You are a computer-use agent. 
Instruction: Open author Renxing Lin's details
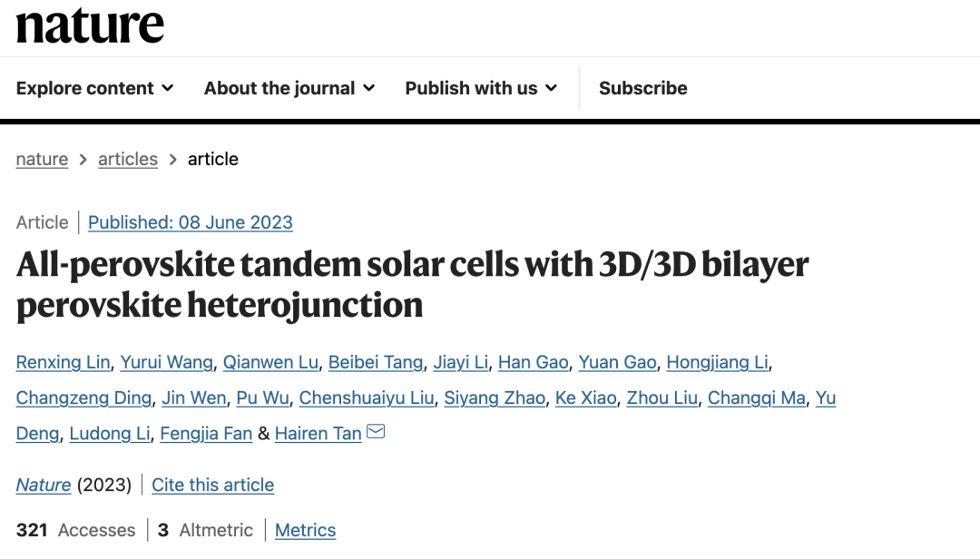[64, 362]
